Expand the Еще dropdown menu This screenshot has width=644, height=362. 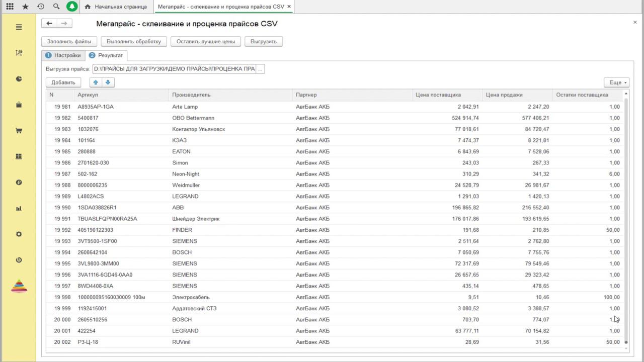[616, 82]
